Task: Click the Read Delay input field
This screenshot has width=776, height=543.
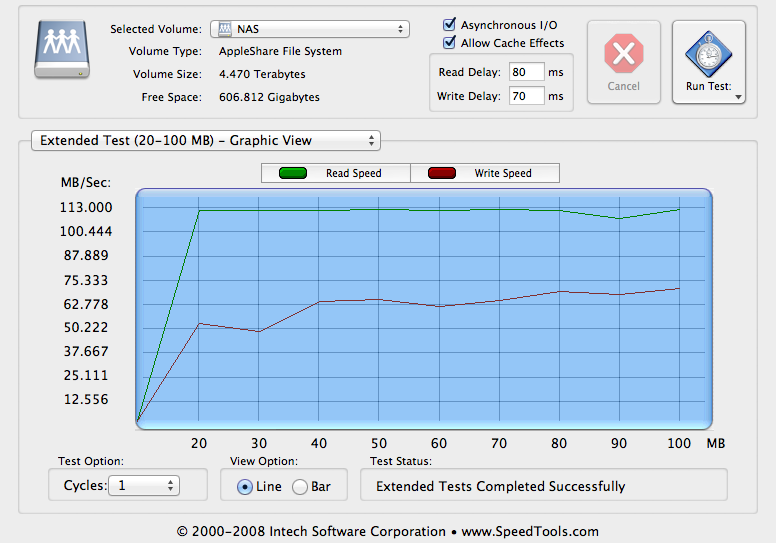Action: pyautogui.click(x=525, y=72)
